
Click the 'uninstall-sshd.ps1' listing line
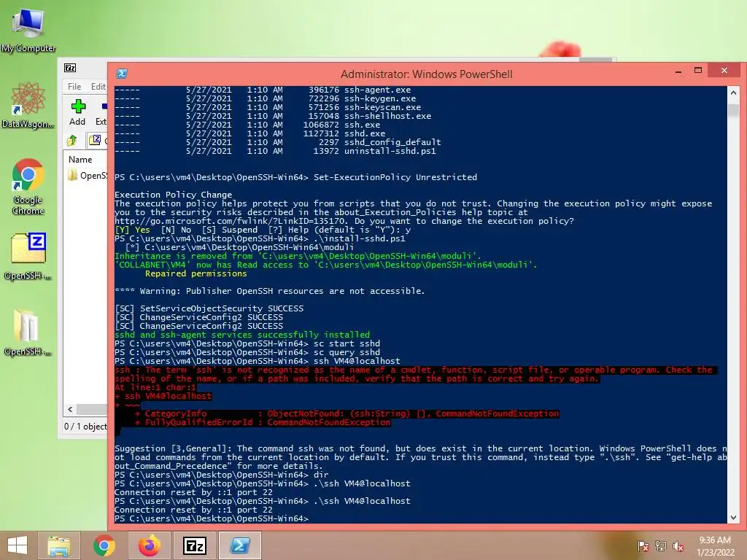tap(275, 151)
